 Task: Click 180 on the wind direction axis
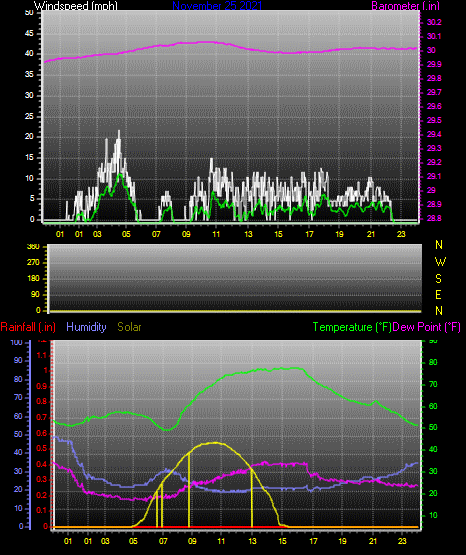33,279
